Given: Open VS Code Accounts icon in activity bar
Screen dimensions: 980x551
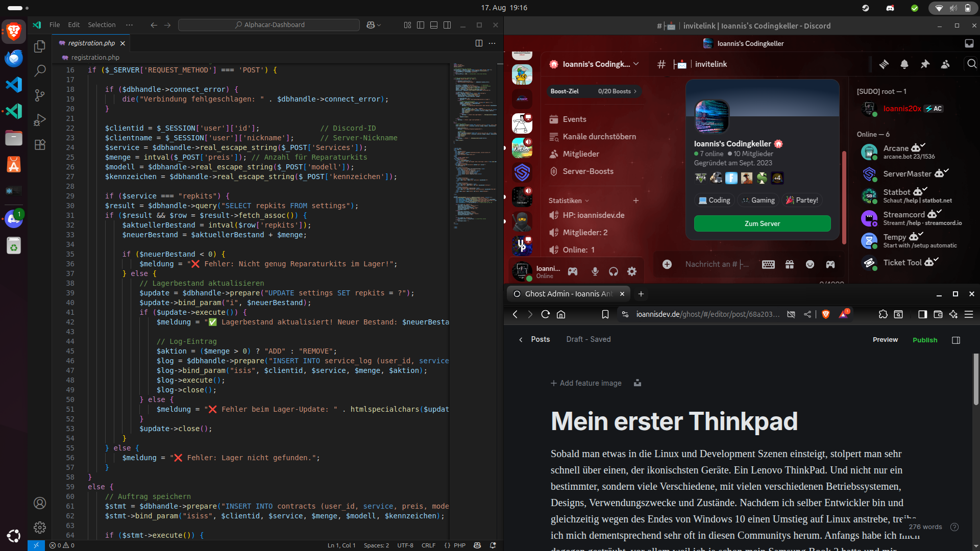Looking at the screenshot, I should tap(40, 503).
